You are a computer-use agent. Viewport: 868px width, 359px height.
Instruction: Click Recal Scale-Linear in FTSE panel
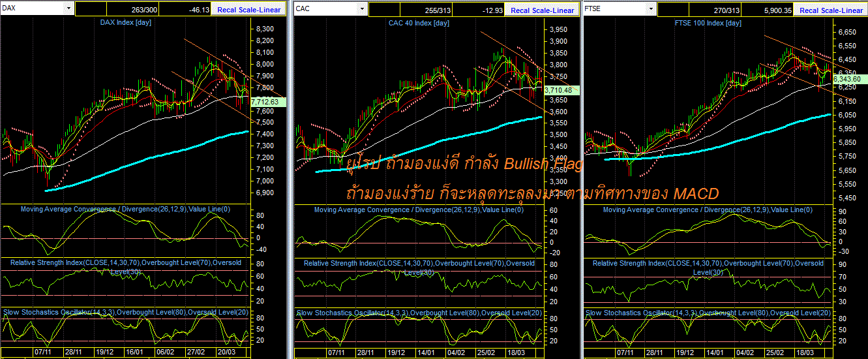click(x=831, y=10)
